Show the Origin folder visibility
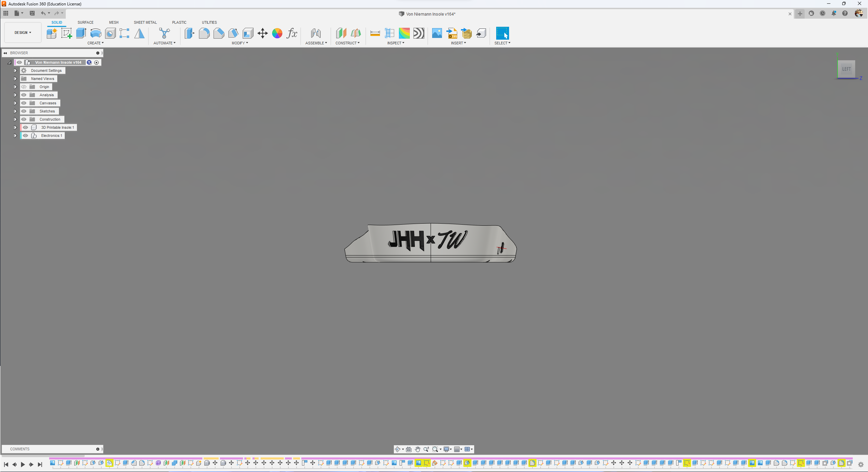Image resolution: width=868 pixels, height=472 pixels. (24, 87)
